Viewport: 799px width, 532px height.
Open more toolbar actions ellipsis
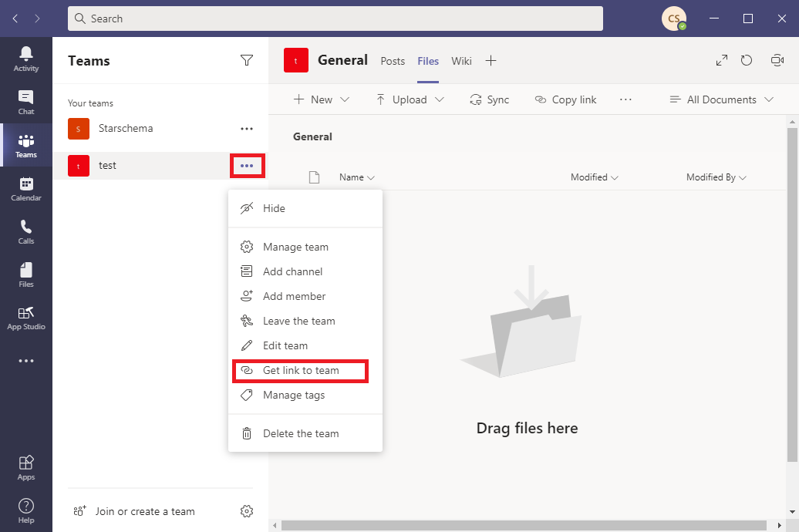coord(625,100)
